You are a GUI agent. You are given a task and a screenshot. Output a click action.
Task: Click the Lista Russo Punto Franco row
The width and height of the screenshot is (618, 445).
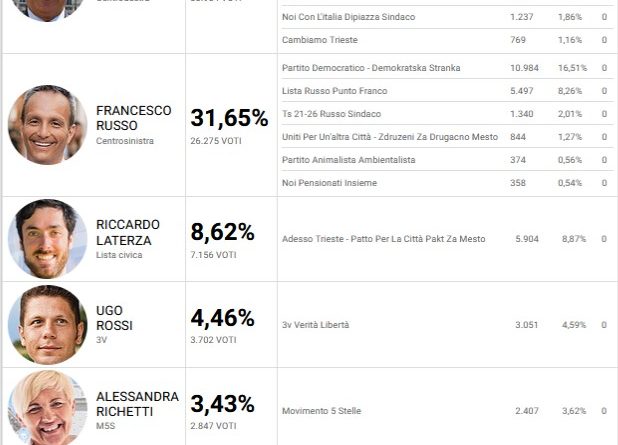[447, 91]
